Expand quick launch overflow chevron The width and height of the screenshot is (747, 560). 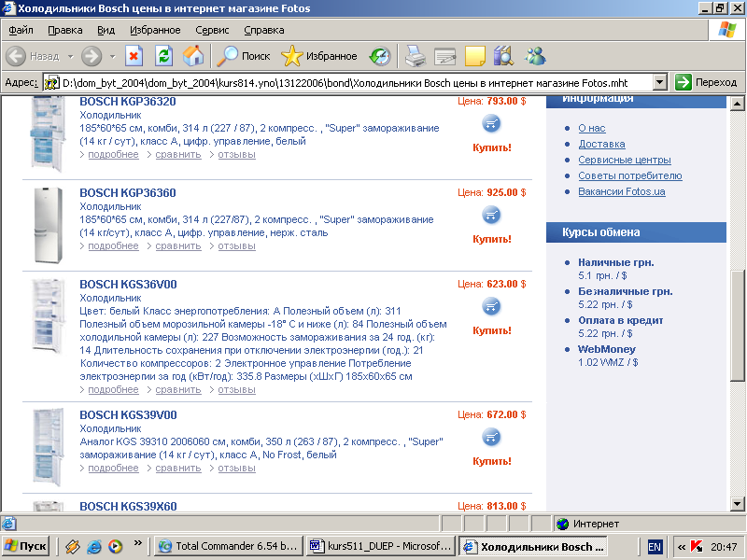tap(137, 542)
